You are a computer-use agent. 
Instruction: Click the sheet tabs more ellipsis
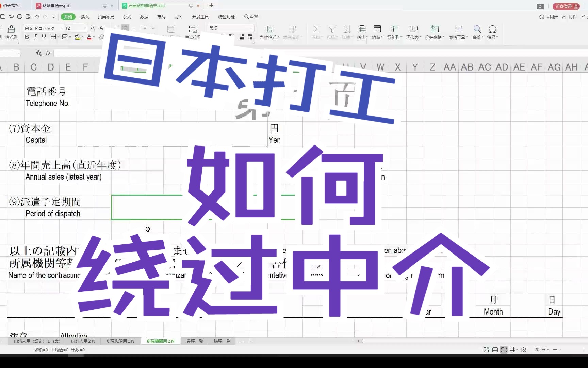point(241,341)
